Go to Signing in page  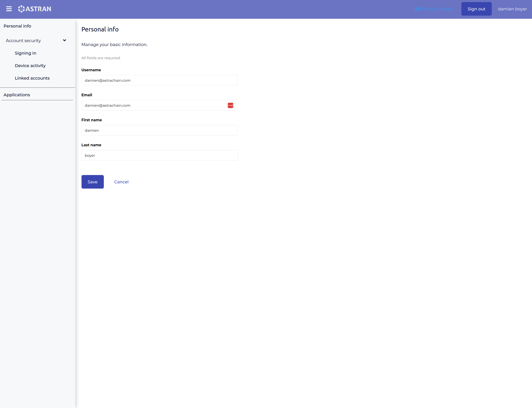[x=25, y=53]
